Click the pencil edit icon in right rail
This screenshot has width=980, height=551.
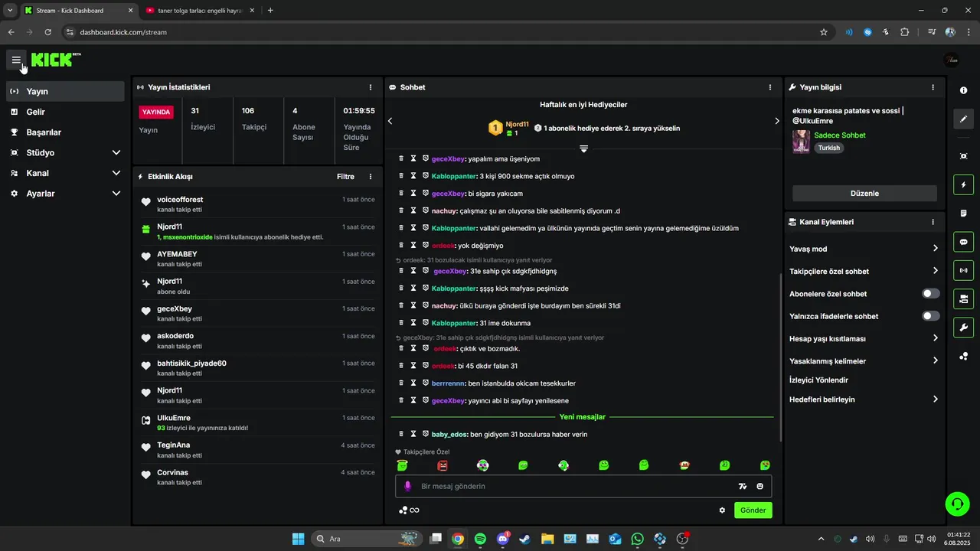click(963, 119)
